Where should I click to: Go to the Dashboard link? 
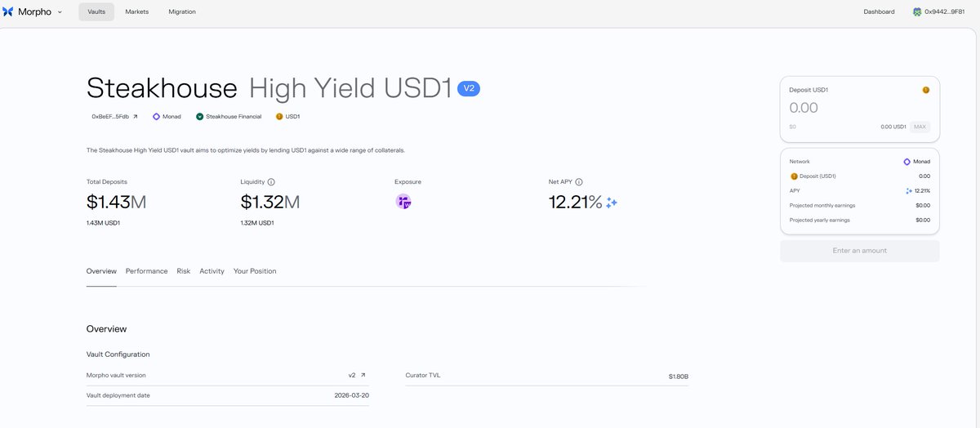click(x=879, y=11)
